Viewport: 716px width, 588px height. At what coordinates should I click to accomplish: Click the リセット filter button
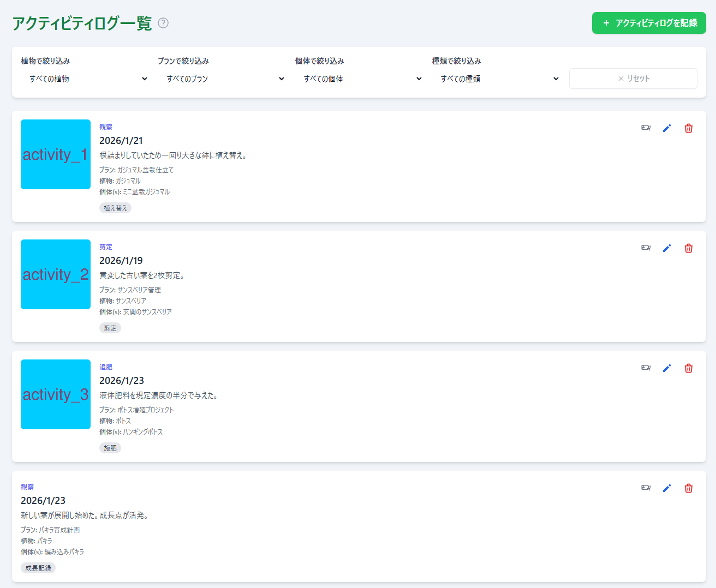click(x=633, y=79)
